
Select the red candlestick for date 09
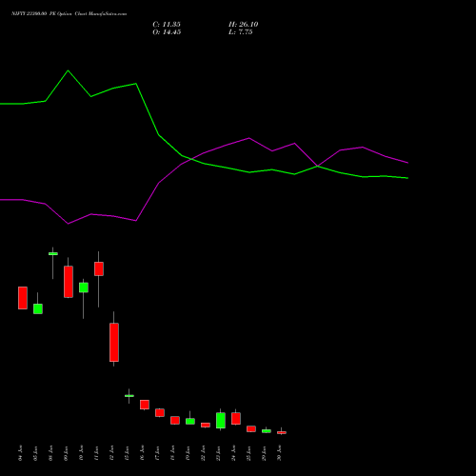[69, 282]
